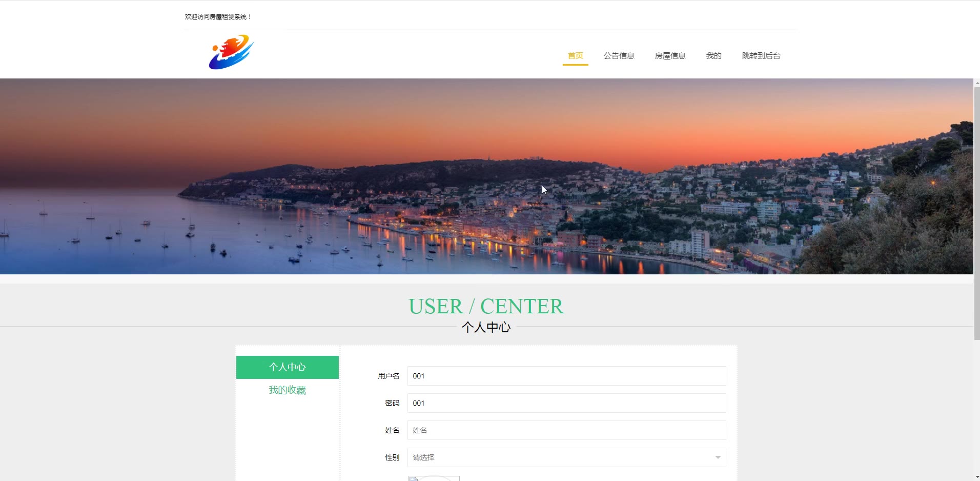980x481 pixels.
Task: Click the 用户名 input field
Action: coord(566,376)
